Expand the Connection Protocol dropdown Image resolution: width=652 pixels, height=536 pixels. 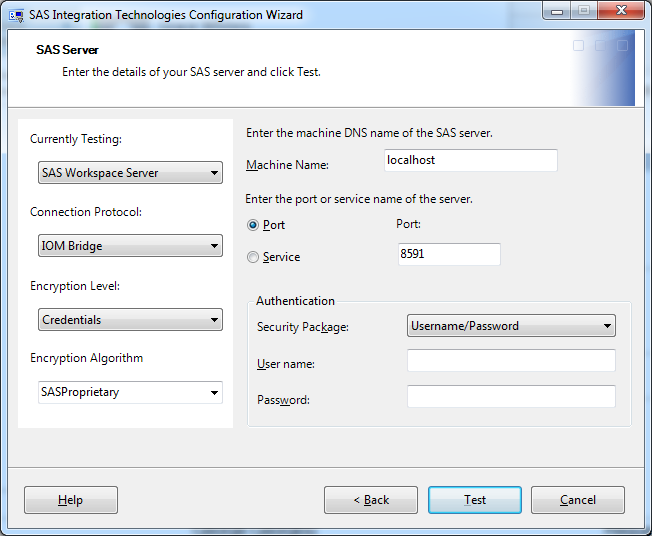click(130, 246)
